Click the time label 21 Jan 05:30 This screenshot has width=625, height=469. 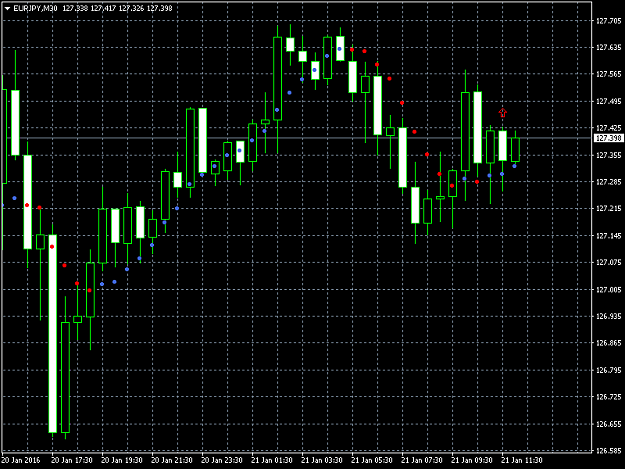(372, 460)
